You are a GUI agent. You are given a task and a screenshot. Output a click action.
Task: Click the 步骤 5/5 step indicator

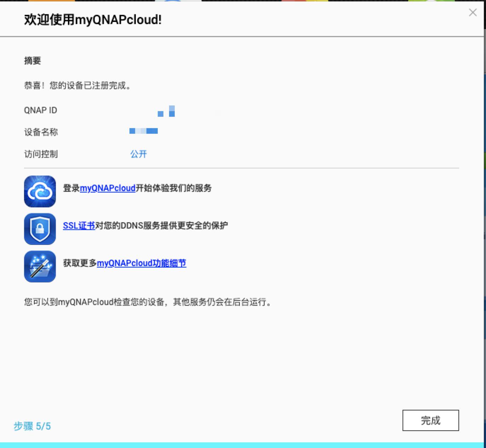[32, 426]
